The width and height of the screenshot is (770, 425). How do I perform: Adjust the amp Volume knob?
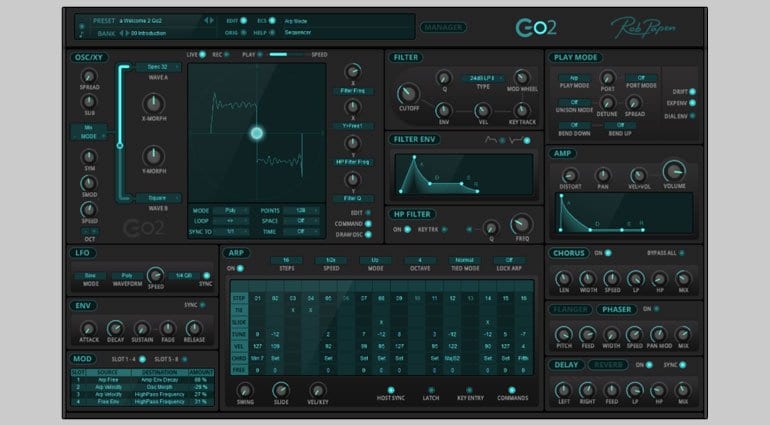pyautogui.click(x=674, y=171)
